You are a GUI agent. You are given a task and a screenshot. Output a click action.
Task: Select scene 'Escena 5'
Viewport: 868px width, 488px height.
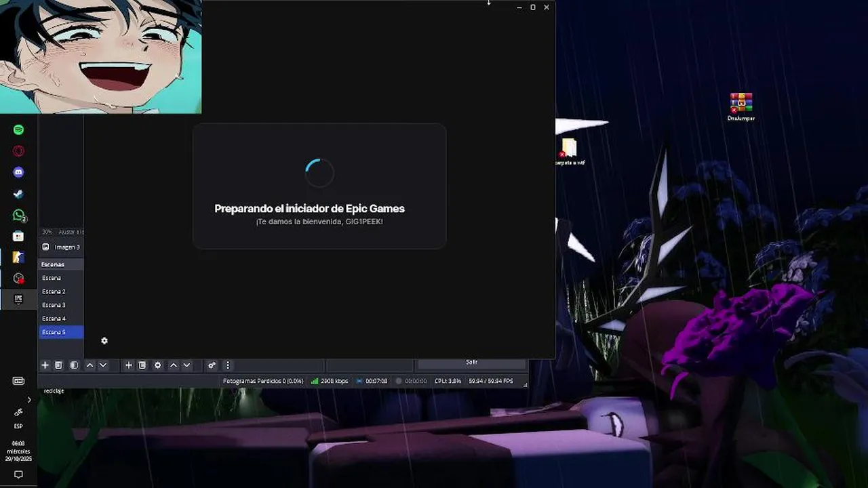(61, 332)
